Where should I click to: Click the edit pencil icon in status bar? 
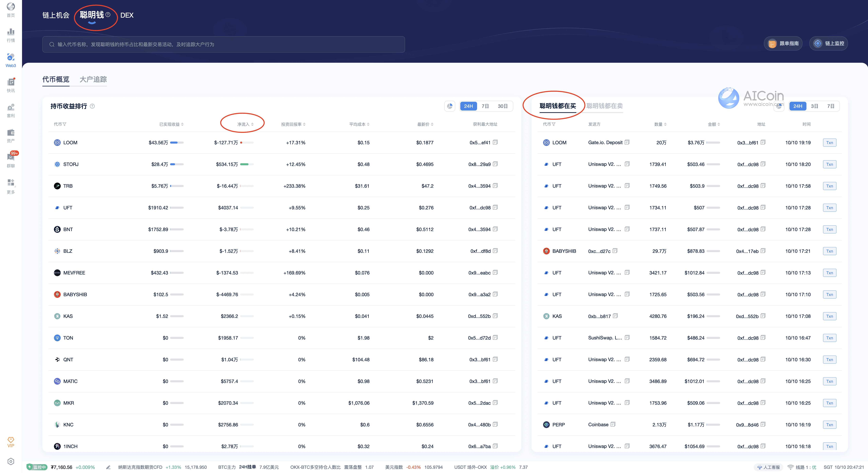(108, 467)
